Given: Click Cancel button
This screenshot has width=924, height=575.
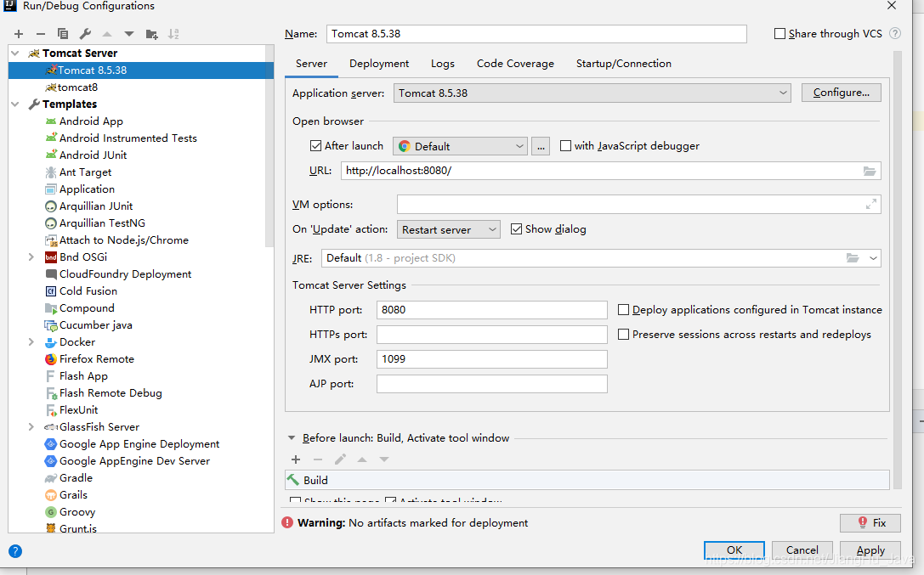Looking at the screenshot, I should click(x=802, y=550).
